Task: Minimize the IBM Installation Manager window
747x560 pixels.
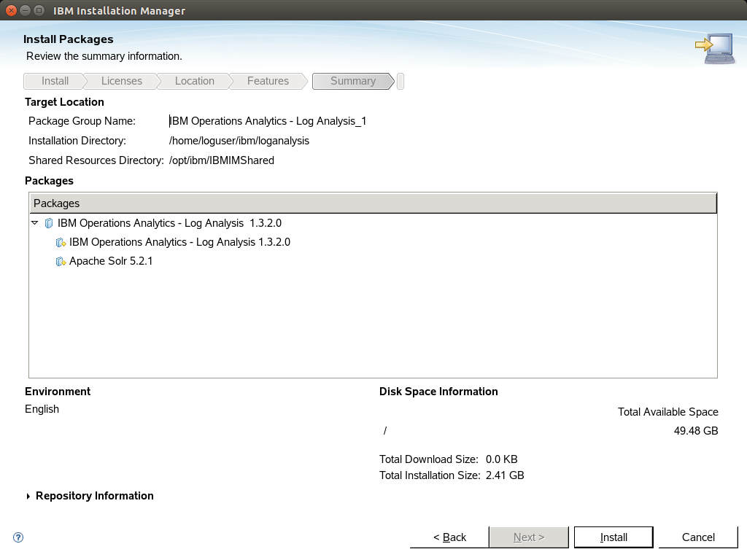Action: (26, 10)
